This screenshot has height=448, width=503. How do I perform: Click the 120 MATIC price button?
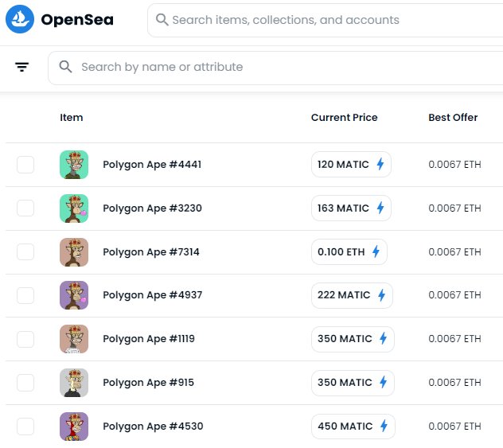pos(351,164)
